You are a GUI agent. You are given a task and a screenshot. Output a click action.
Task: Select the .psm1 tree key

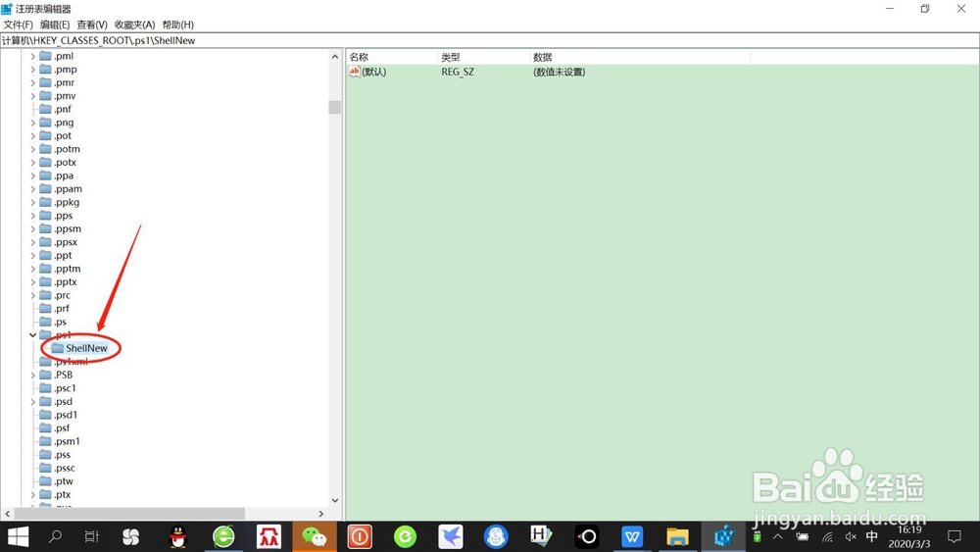pos(67,441)
